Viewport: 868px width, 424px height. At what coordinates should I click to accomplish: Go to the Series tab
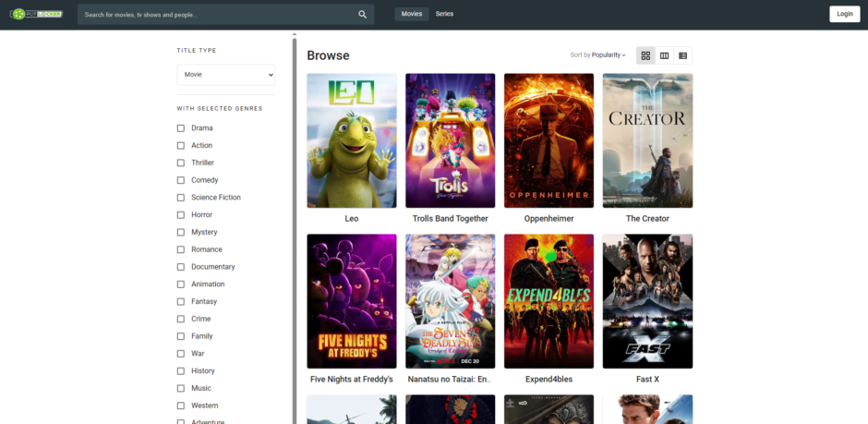click(444, 14)
